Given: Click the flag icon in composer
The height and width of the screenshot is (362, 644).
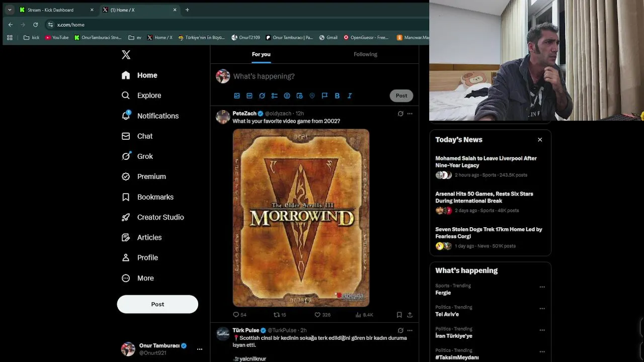Looking at the screenshot, I should point(325,96).
